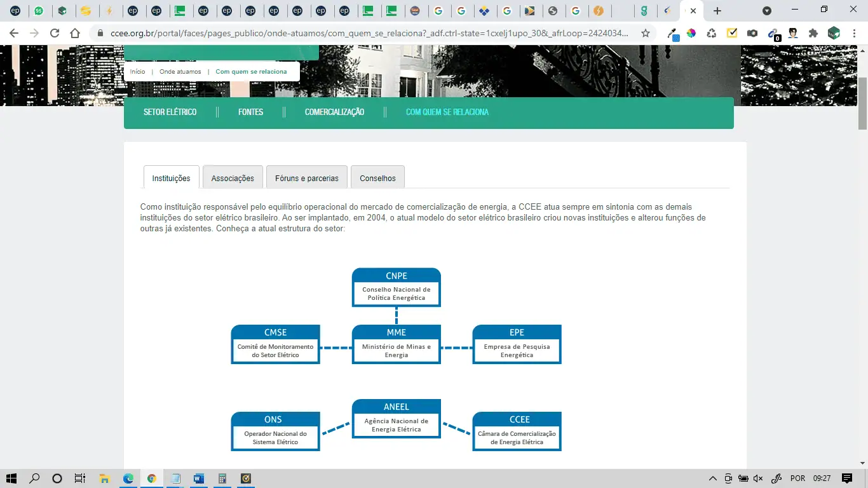Open FONTES menu section
Viewport: 868px width, 488px height.
(250, 112)
